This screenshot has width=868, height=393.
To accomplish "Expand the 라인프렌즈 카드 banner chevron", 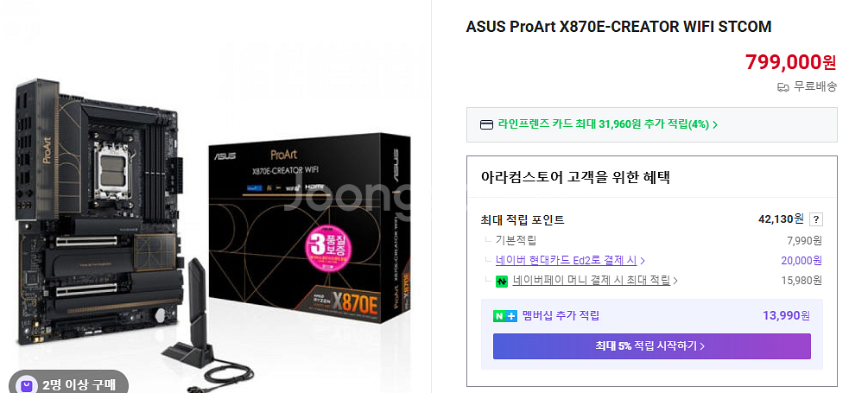I will click(x=715, y=124).
